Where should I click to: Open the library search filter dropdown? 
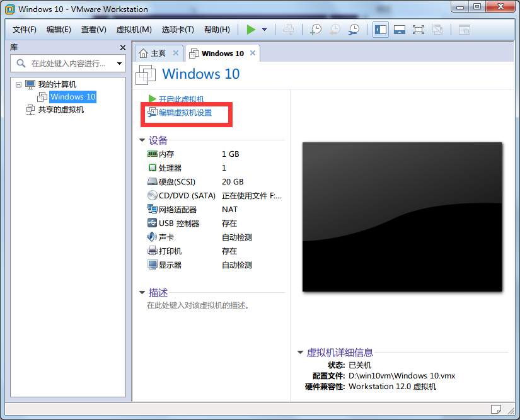tap(119, 63)
